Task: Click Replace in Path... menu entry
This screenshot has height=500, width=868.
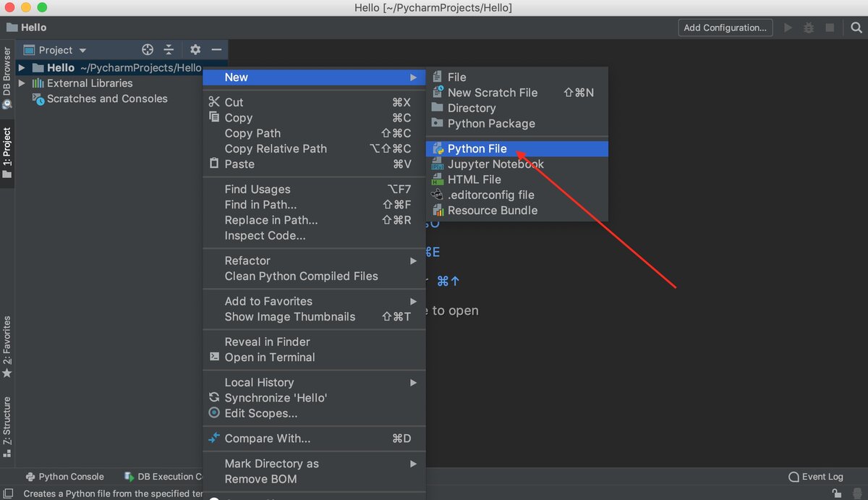Action: tap(314, 220)
